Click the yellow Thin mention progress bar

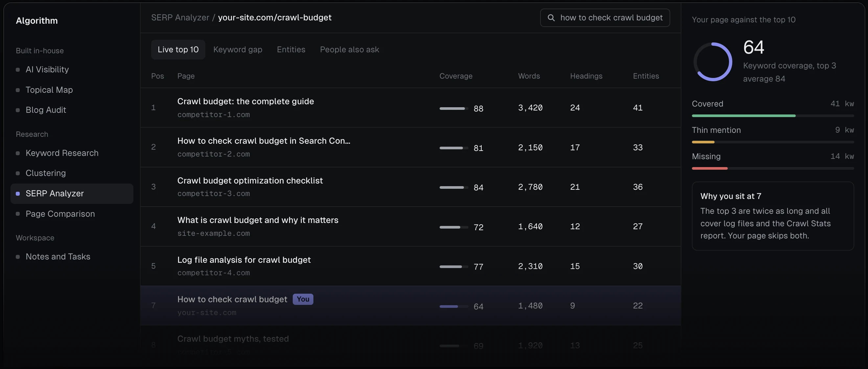tap(772, 142)
